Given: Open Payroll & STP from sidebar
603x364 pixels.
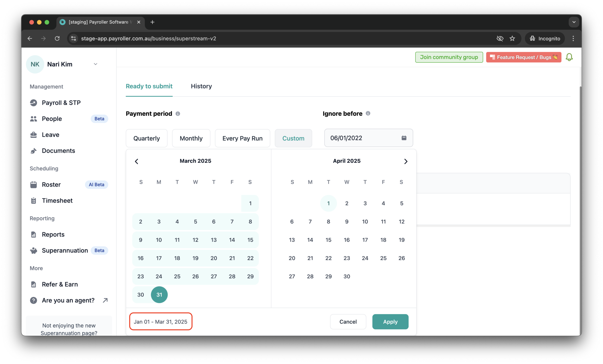Looking at the screenshot, I should click(x=61, y=103).
